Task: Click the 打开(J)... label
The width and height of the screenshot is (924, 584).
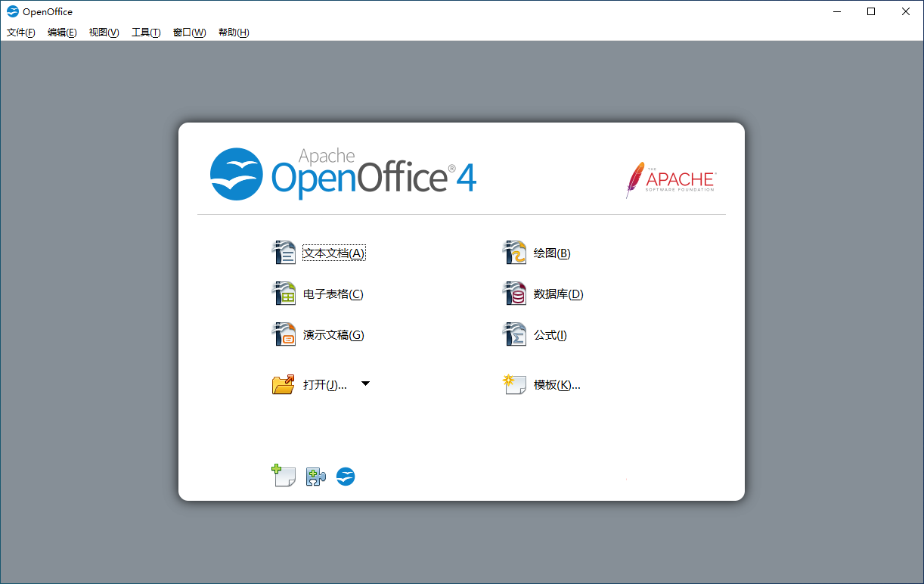Action: tap(325, 385)
